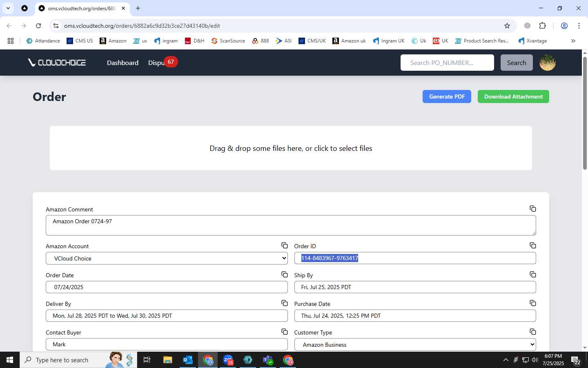This screenshot has width=588, height=368.
Task: Open the bookmarks apps grid icon
Action: click(x=11, y=41)
